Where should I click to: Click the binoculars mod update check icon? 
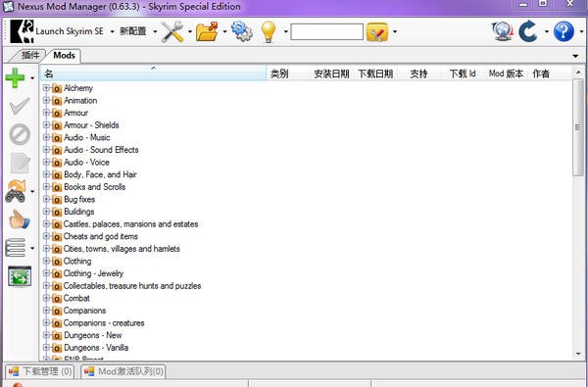pyautogui.click(x=16, y=191)
